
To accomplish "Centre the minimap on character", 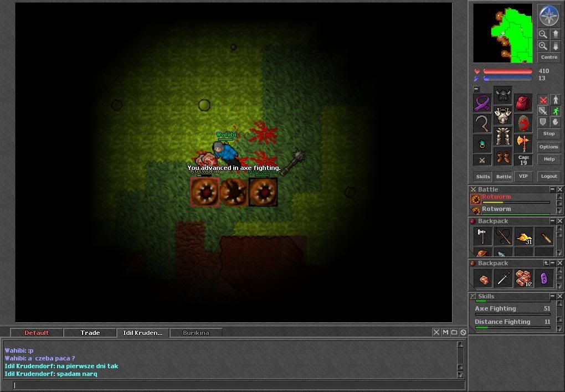I will click(549, 57).
